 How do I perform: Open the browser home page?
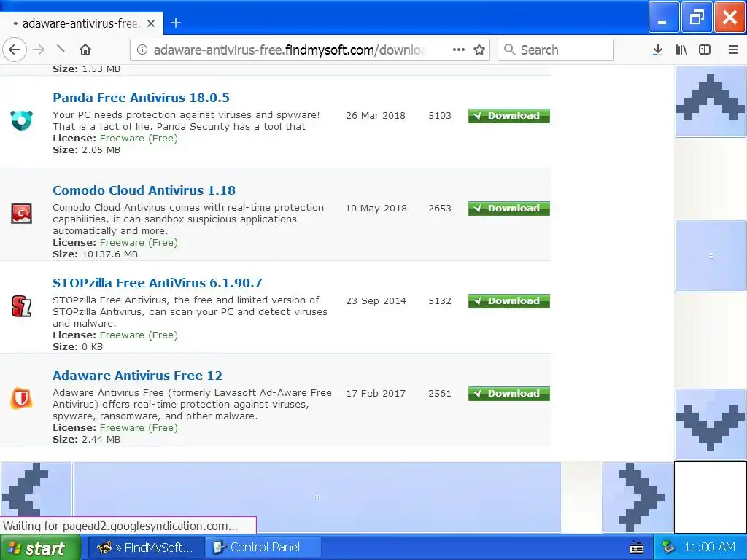[85, 50]
